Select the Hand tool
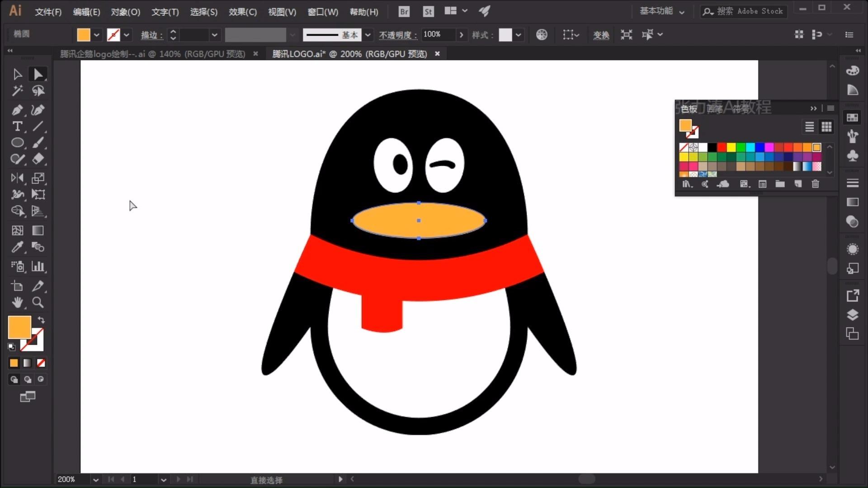 (17, 302)
